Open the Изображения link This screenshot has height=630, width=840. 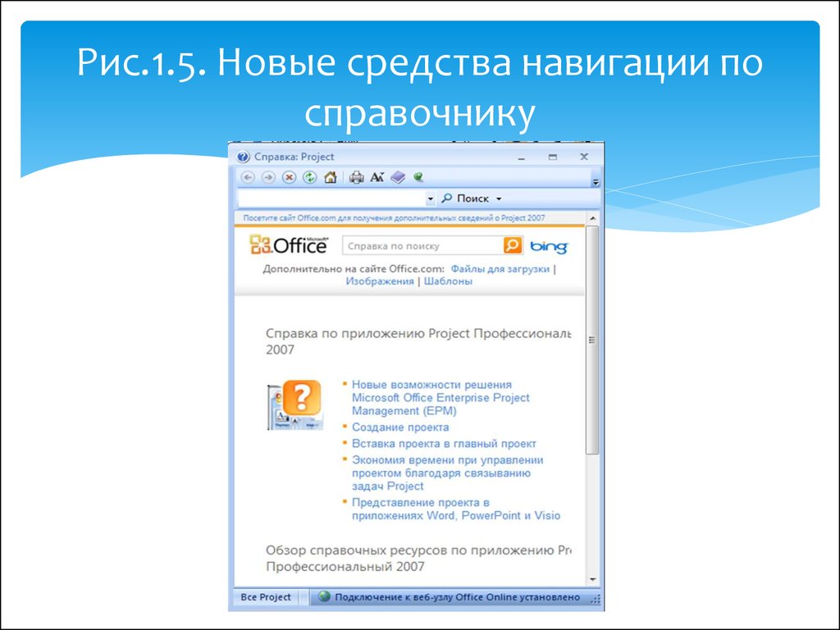[380, 281]
